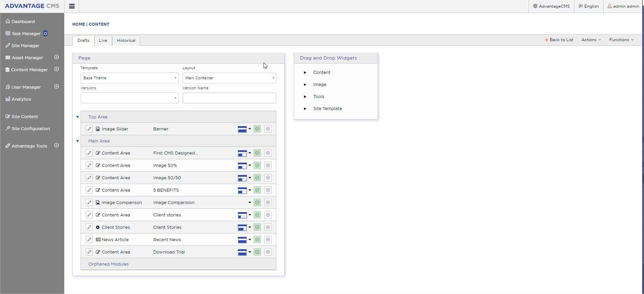Screen dimensions: 644x294
Task: Remove the Image 50% module
Action: coord(268,165)
